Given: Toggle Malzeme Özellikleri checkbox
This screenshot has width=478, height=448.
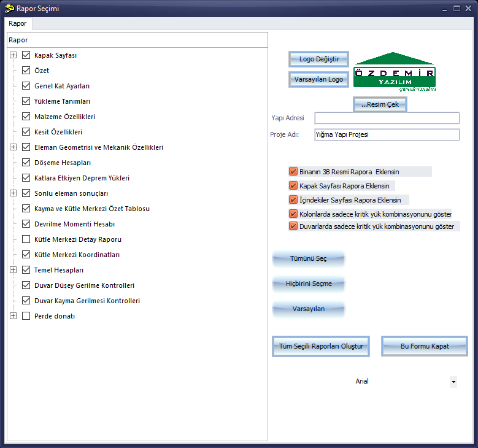Looking at the screenshot, I should (26, 117).
